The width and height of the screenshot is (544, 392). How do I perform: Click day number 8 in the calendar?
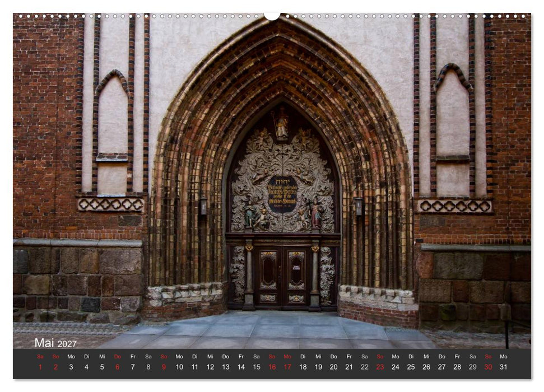click(148, 367)
